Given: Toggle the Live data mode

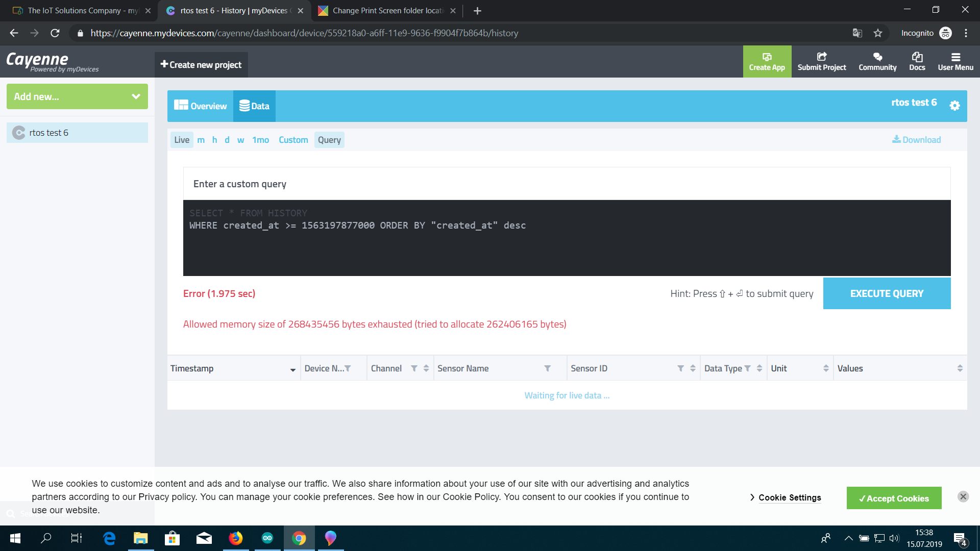Looking at the screenshot, I should click(x=182, y=140).
